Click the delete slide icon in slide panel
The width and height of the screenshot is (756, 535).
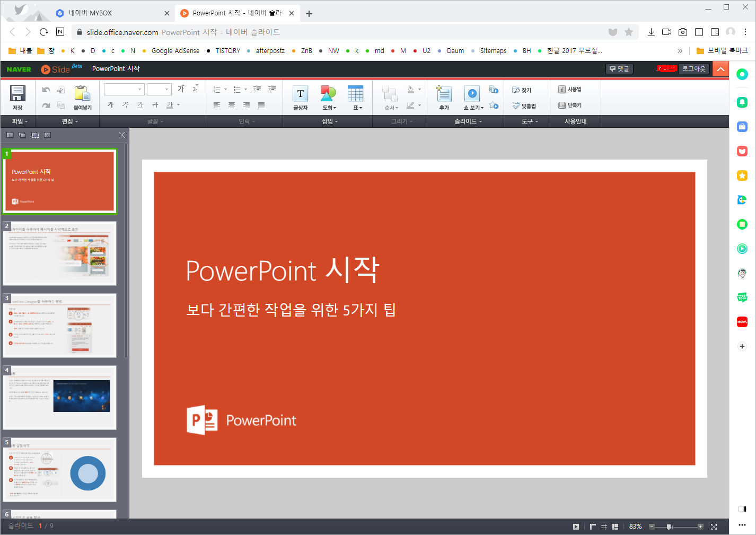tap(48, 135)
